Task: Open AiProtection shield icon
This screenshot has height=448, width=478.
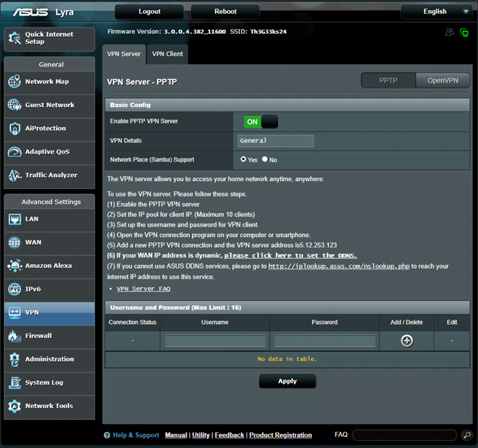Action: [14, 128]
